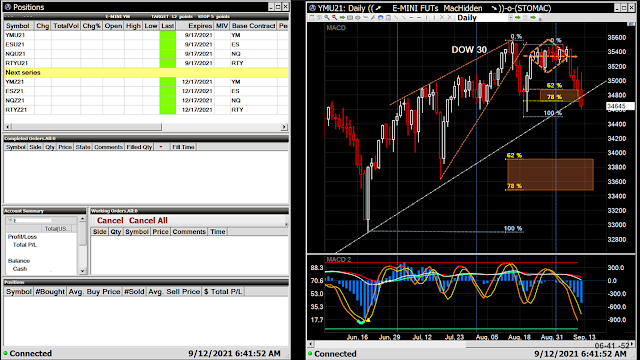Image resolution: width=640 pixels, height=360 pixels.
Task: Select the green magnifier zoom-in tool
Action: 327,18
